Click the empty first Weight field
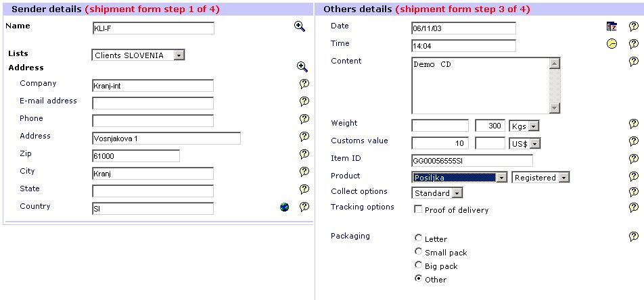This screenshot has height=300, width=644. tap(440, 126)
